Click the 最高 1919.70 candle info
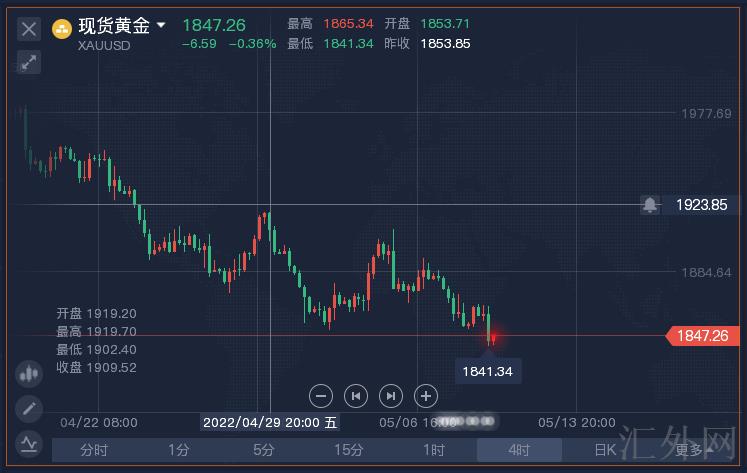This screenshot has height=473, width=747. click(97, 332)
